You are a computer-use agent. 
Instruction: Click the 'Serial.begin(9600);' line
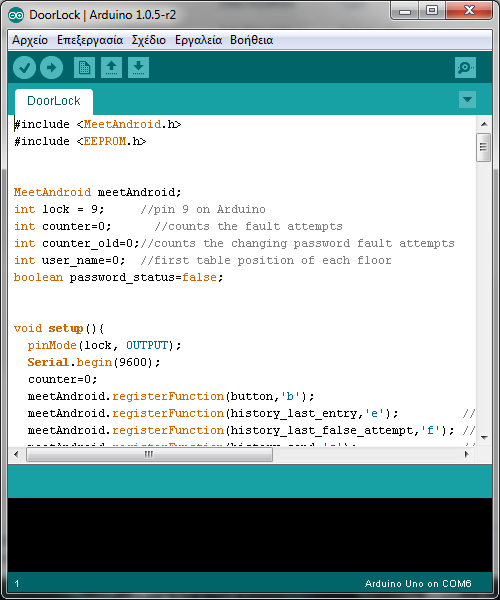click(x=94, y=362)
